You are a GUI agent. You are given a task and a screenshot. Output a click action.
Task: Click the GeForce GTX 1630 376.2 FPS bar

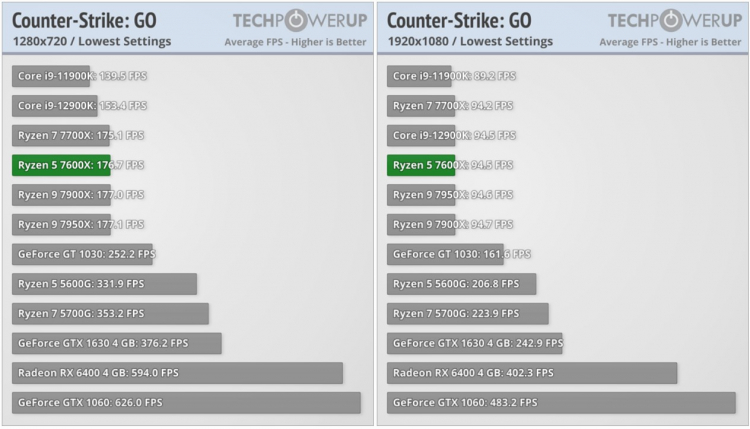click(116, 343)
